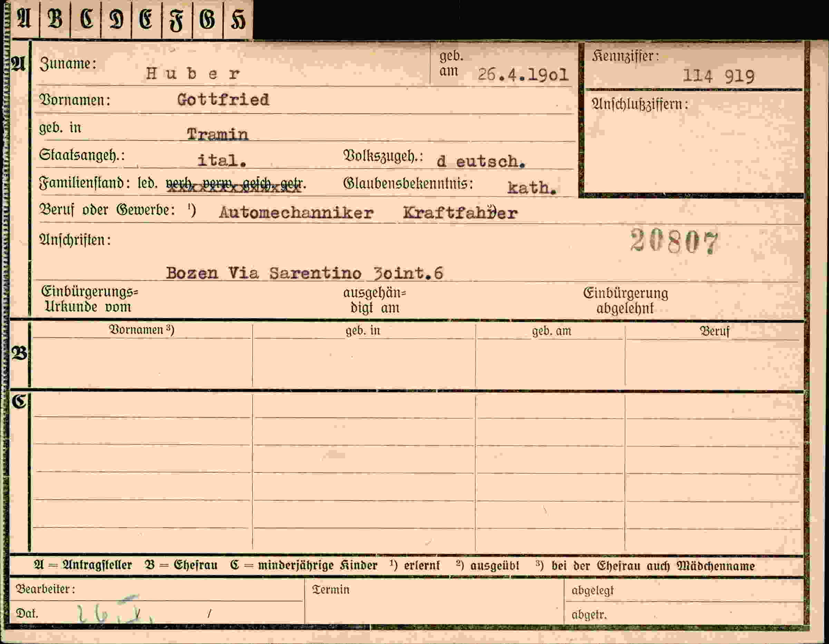829x644 pixels.
Task: Click the 'Beruf' column header
Action: coord(714,331)
